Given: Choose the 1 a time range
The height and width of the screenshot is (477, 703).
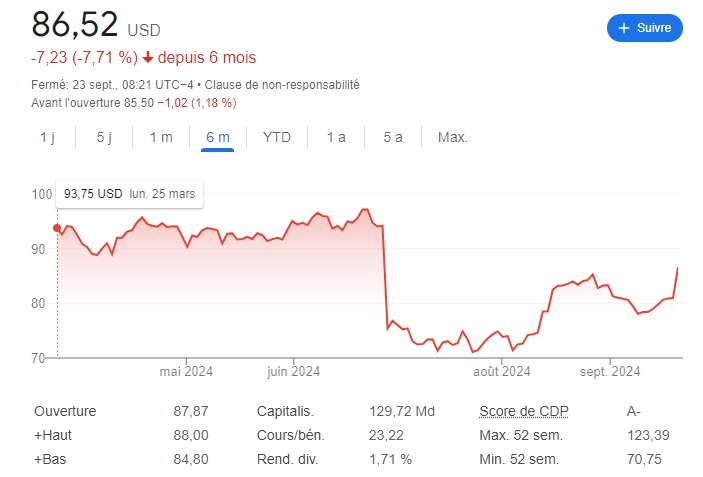Looking at the screenshot, I should pyautogui.click(x=336, y=137).
